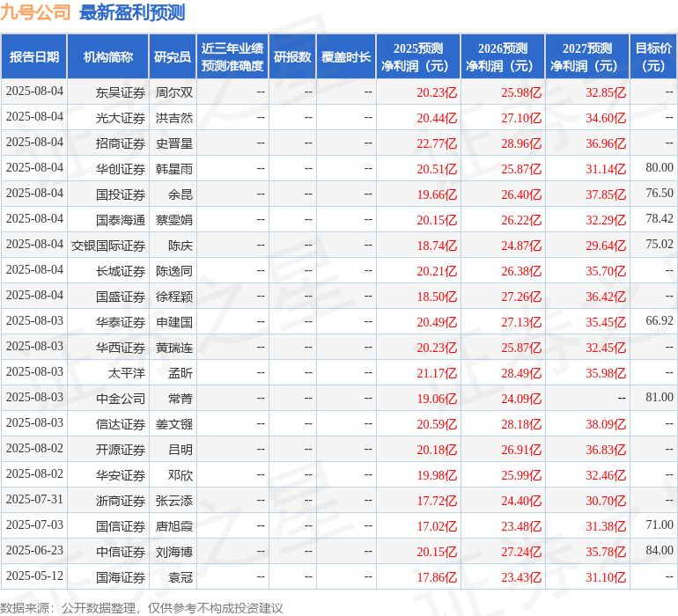Image resolution: width=678 pixels, height=616 pixels.
Task: Select the 交银国际证券 institution name
Action: 108,245
